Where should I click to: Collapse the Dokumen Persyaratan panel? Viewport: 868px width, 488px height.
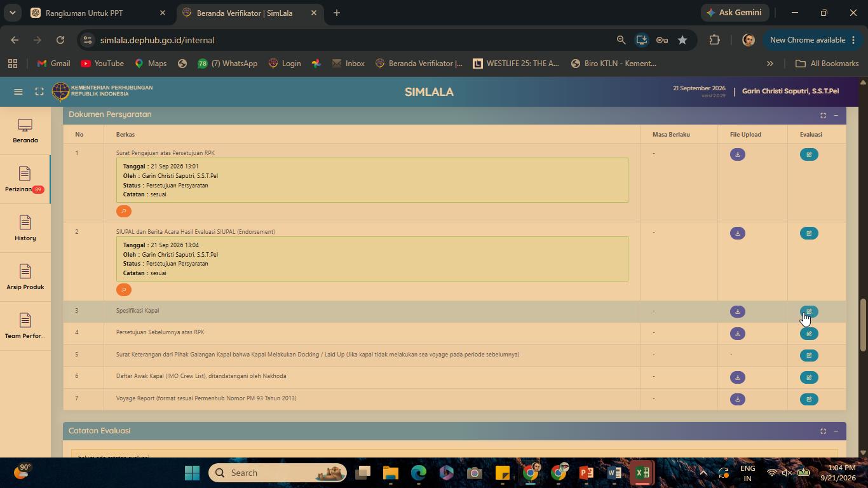836,115
